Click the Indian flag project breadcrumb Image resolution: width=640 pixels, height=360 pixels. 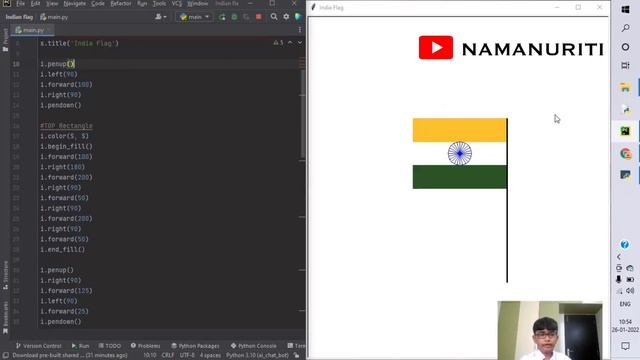pos(19,17)
